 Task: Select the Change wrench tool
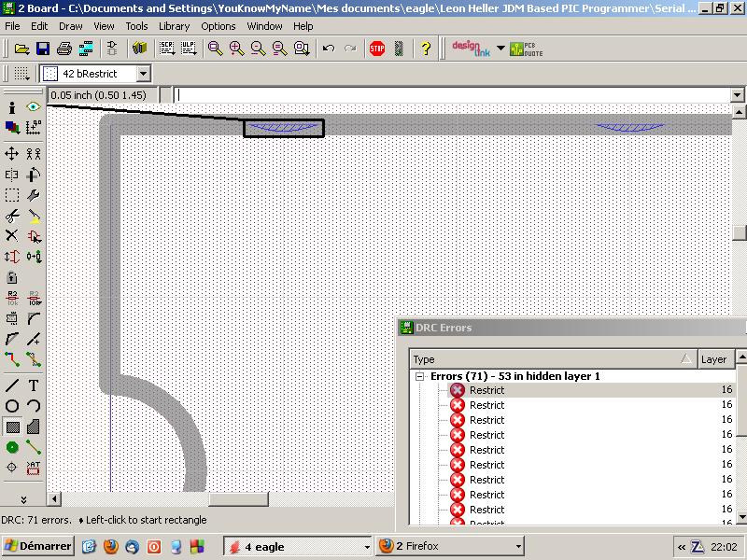point(34,195)
